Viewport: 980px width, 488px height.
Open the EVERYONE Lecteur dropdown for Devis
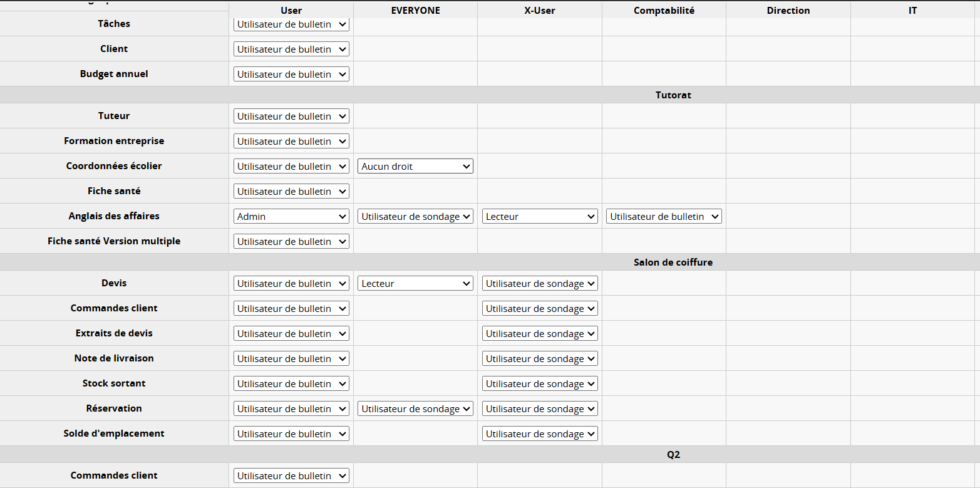(415, 283)
